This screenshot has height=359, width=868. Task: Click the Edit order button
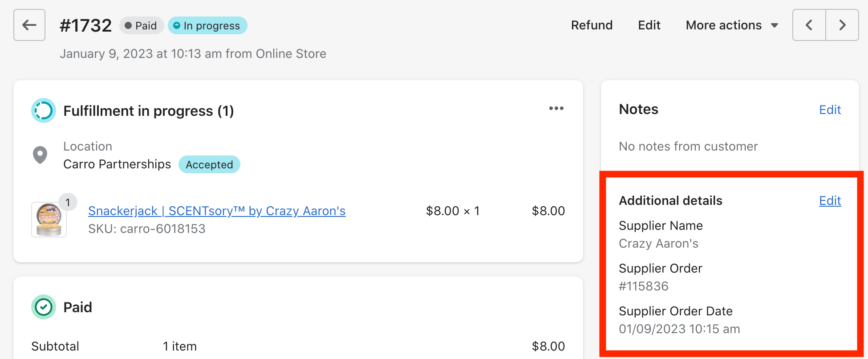(649, 25)
